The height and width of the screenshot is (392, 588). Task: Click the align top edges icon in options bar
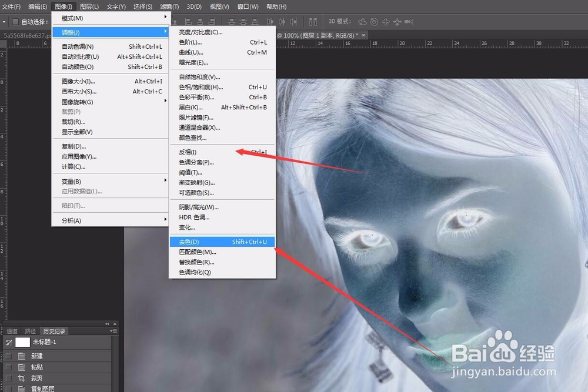[x=231, y=22]
